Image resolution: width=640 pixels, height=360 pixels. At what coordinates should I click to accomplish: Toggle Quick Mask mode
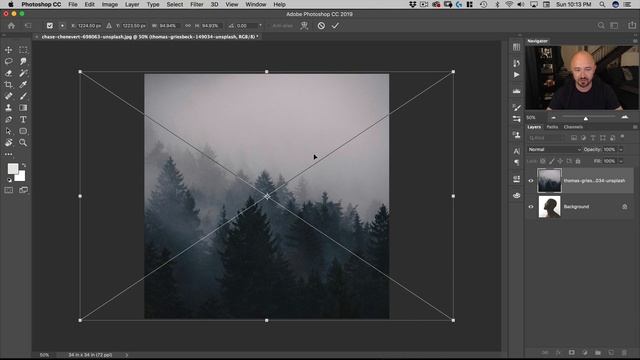pyautogui.click(x=8, y=190)
